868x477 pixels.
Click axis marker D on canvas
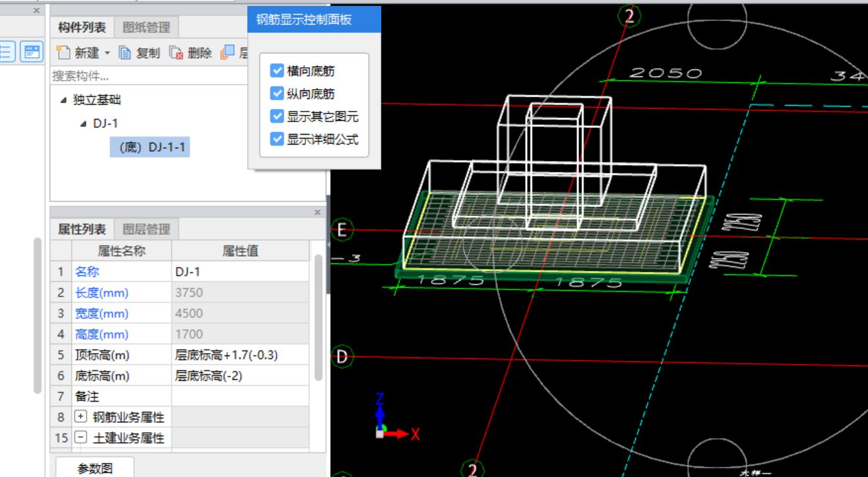(342, 357)
